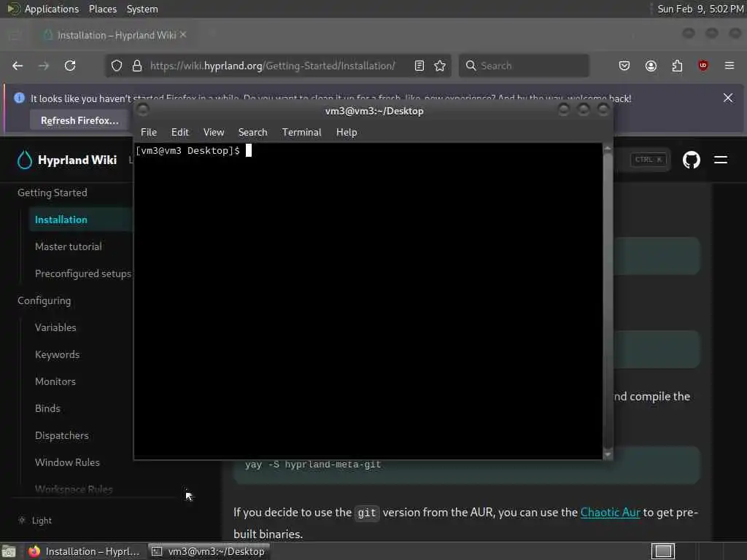Reload the page in Firefox
The width and height of the screenshot is (747, 560).
point(70,66)
